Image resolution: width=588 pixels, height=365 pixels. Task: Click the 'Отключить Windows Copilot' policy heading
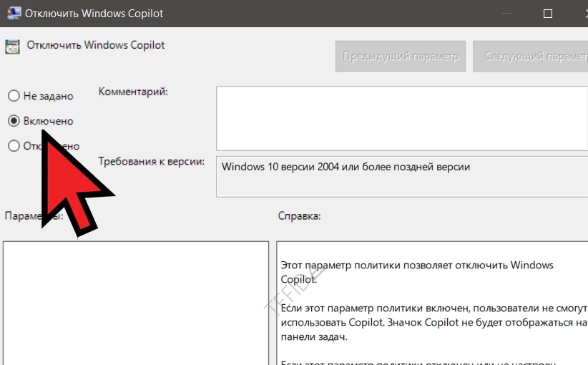[x=96, y=45]
